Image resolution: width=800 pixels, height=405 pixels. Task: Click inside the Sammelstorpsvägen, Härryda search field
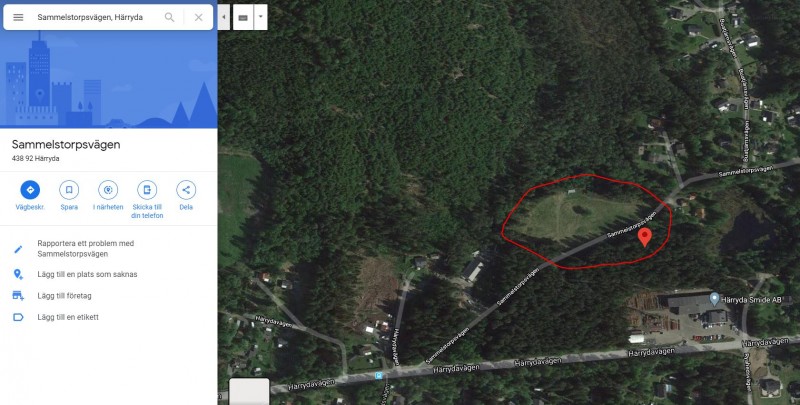[97, 17]
